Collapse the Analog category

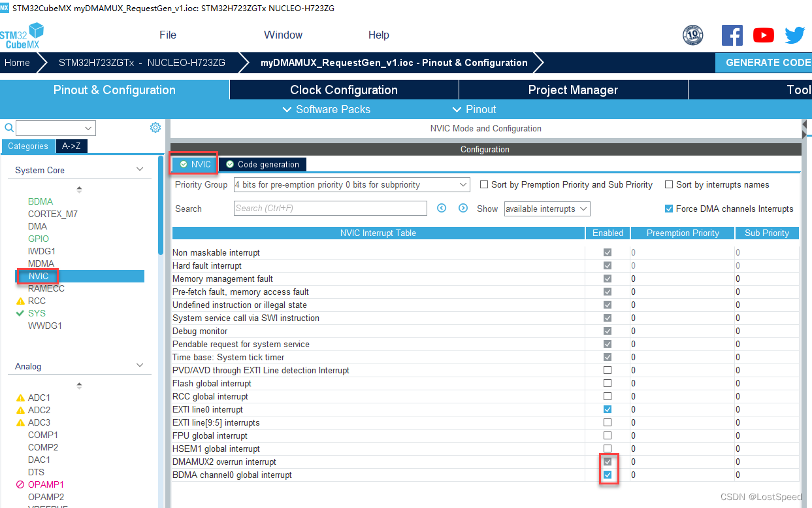point(140,365)
